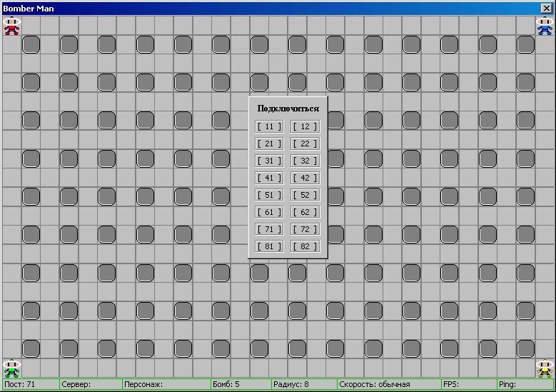Connect to post [ 11 ]

(269, 126)
